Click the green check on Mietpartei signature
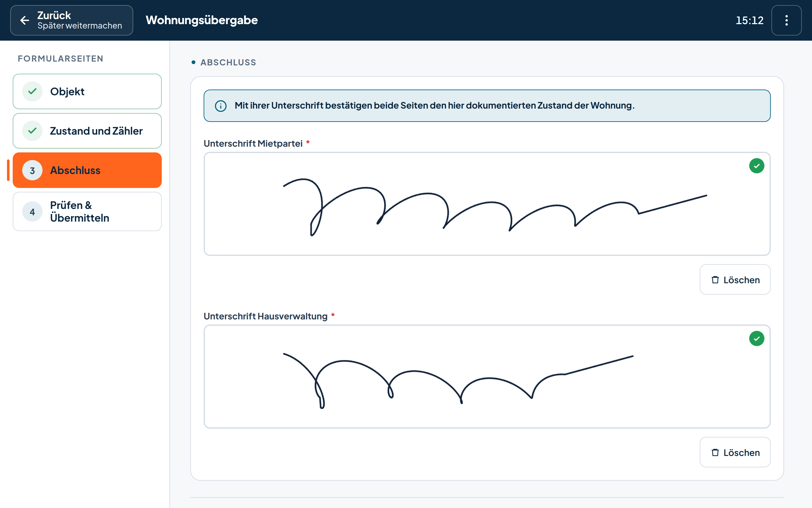 pyautogui.click(x=757, y=166)
